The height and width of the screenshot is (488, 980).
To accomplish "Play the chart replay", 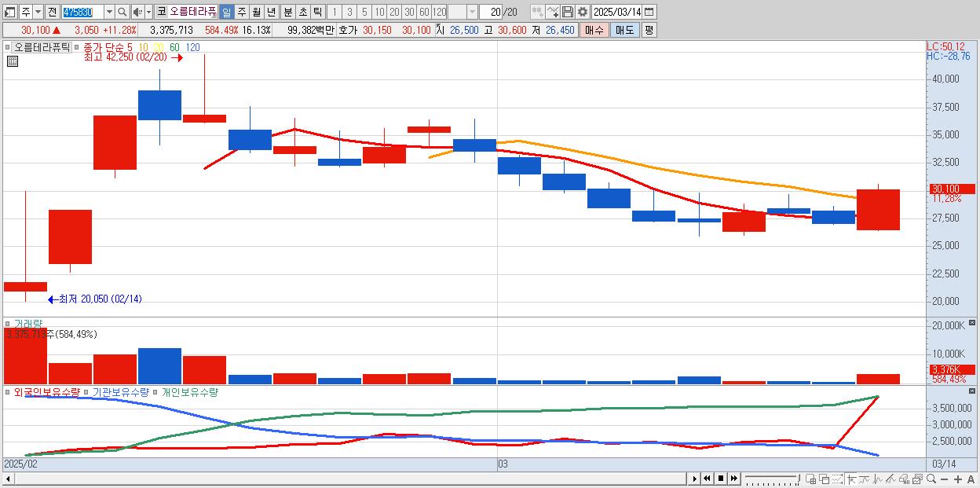I will click(695, 479).
